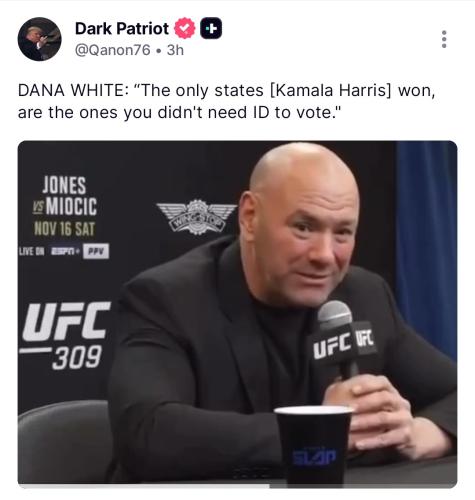Open the @Qanon76 handle link
Screen dimensions: 475x500
pos(113,50)
